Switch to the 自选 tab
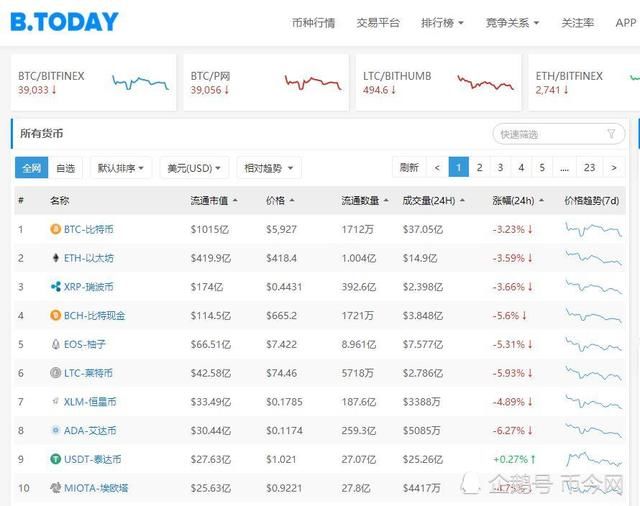 point(65,167)
